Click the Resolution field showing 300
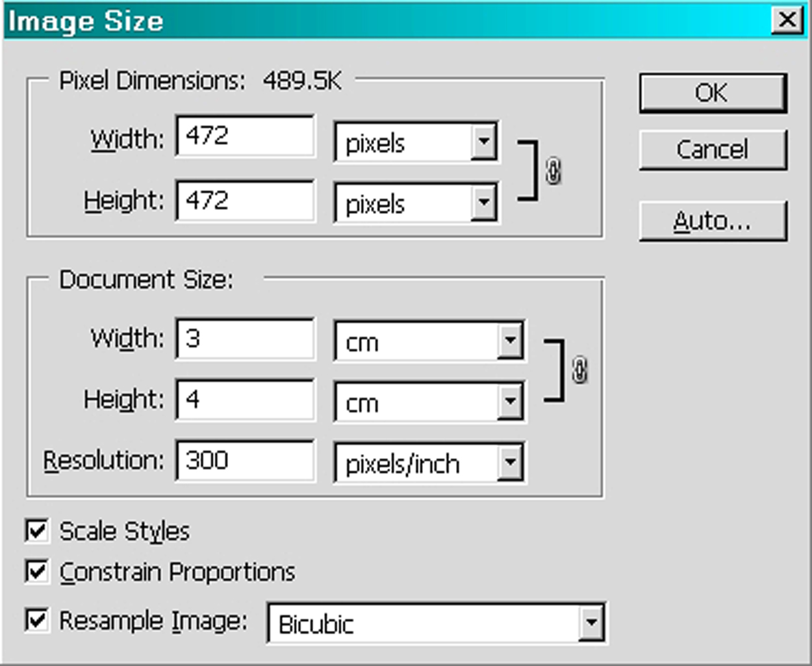This screenshot has width=812, height=666. (245, 460)
